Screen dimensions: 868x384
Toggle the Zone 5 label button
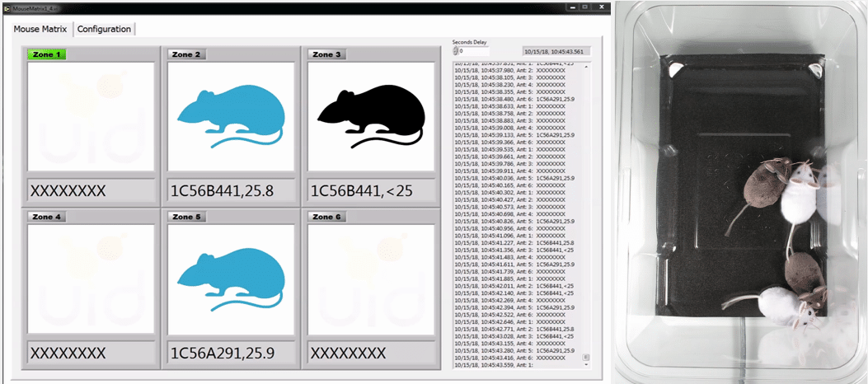coord(186,217)
